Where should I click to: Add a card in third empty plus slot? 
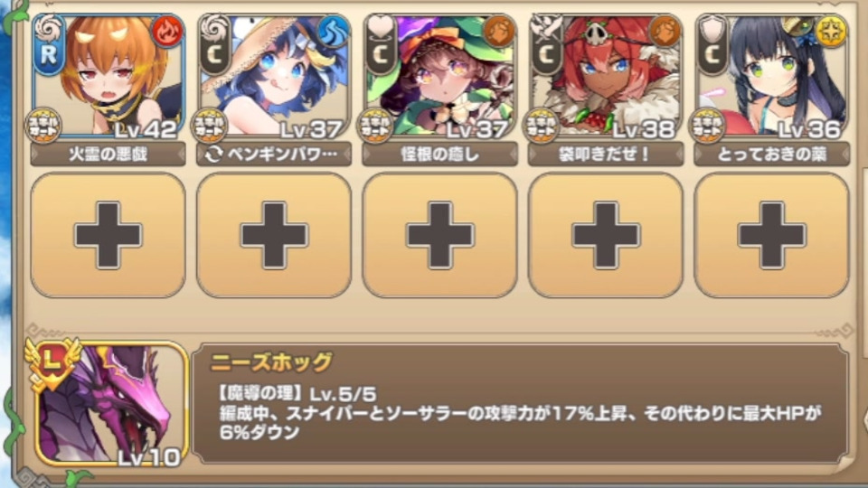pyautogui.click(x=440, y=235)
